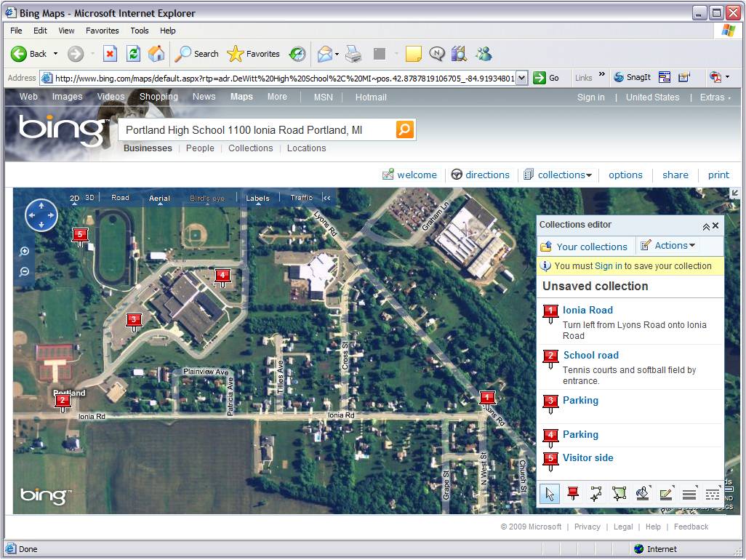Refresh the page with IE Refresh button
Screen dimensions: 746x560
coord(133,54)
